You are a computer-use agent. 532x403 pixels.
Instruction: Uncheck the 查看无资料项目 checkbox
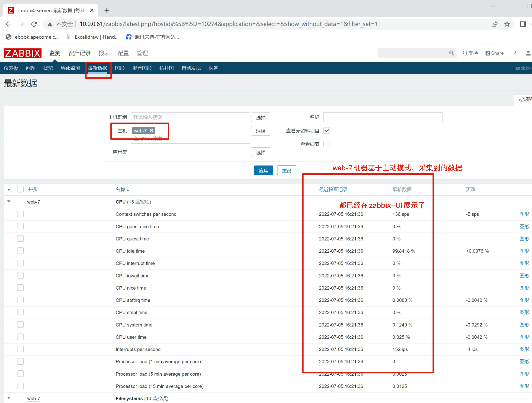pos(326,130)
